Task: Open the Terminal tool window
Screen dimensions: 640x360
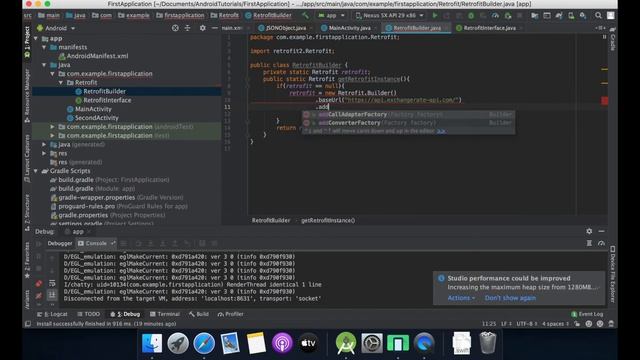Action: 165,314
